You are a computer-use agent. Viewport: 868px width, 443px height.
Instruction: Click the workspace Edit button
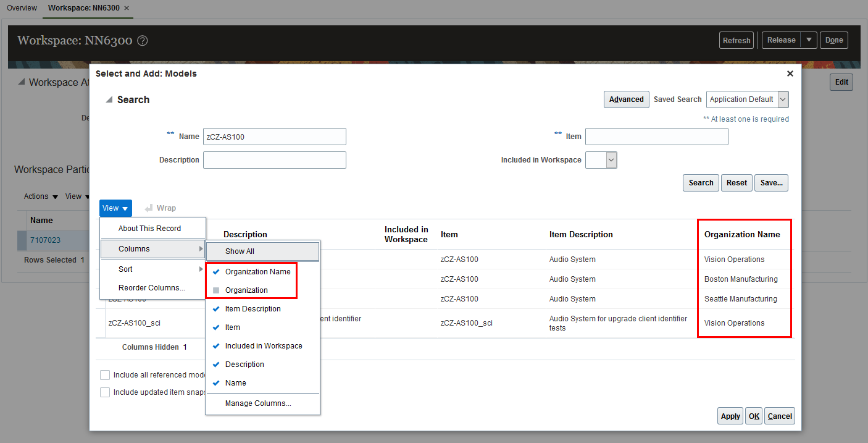tap(841, 82)
